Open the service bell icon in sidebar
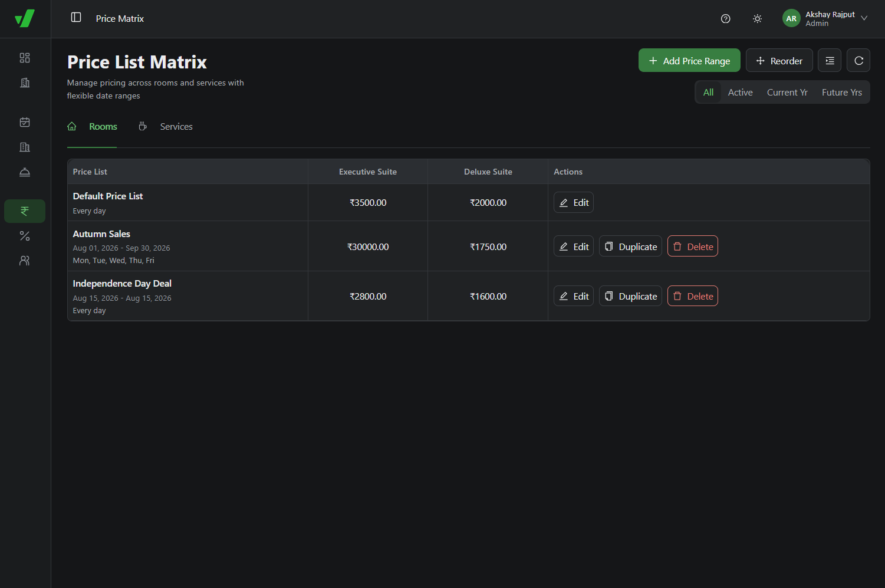The width and height of the screenshot is (885, 588). pyautogui.click(x=25, y=172)
